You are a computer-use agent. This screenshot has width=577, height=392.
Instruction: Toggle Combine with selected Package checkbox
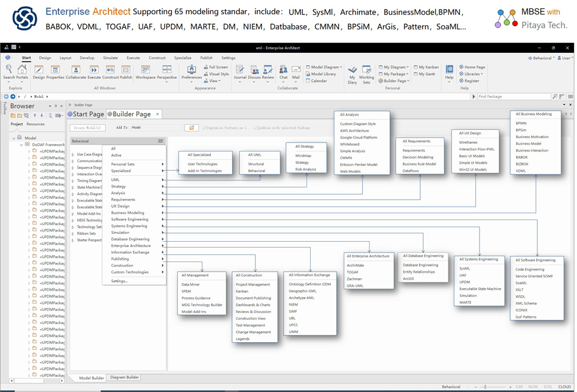click(x=255, y=128)
